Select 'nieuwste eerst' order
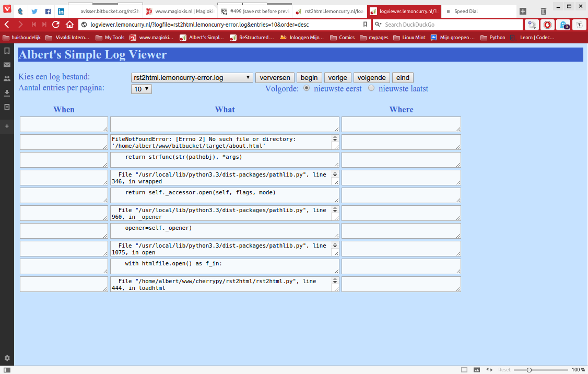588x374 pixels. (307, 88)
